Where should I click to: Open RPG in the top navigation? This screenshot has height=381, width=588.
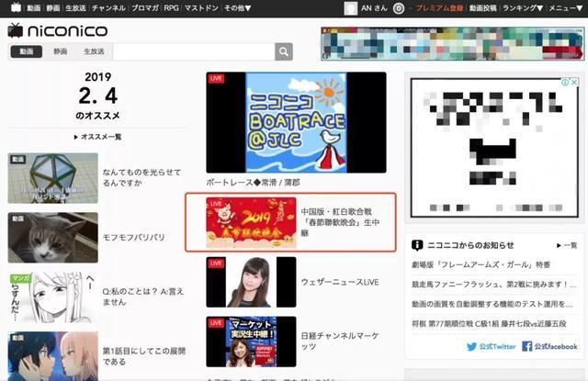172,8
